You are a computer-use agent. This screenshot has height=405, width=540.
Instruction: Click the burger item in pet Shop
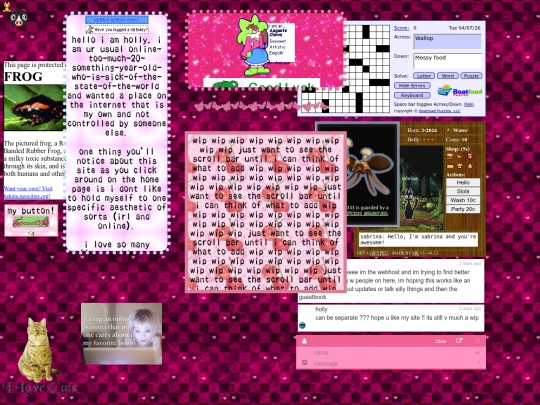[450, 157]
